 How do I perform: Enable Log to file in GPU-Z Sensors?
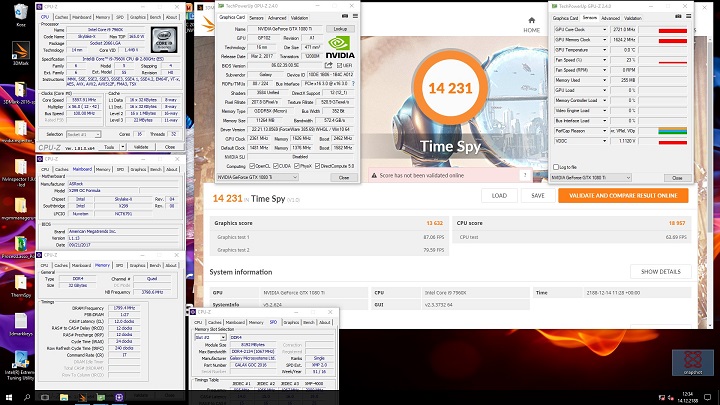tap(556, 167)
